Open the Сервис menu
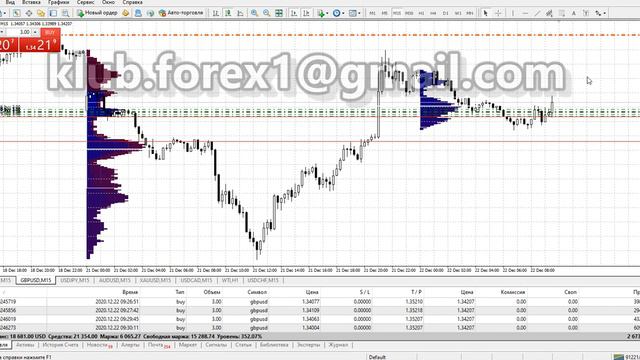640x360 pixels. click(x=86, y=2)
